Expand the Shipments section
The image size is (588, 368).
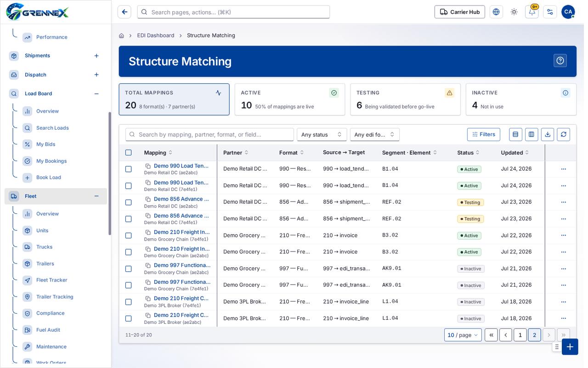point(96,56)
